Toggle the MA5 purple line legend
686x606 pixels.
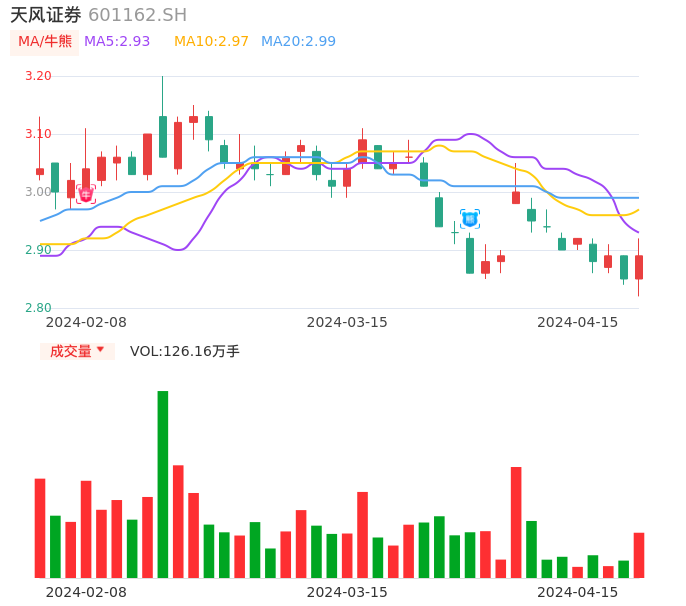click(117, 42)
